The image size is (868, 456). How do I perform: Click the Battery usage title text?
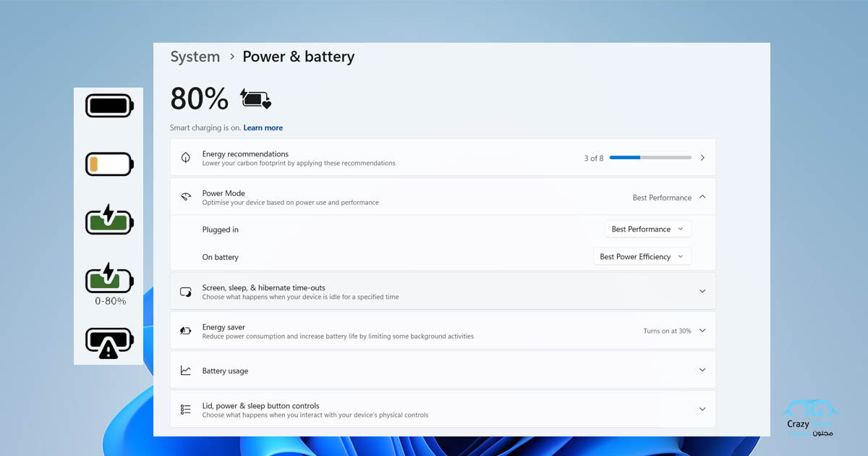(225, 371)
